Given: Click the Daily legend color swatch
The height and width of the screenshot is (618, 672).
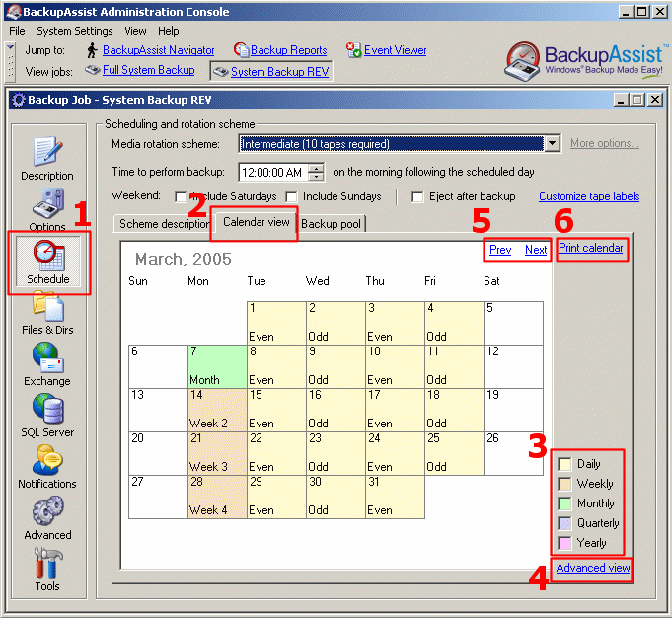Looking at the screenshot, I should click(x=564, y=464).
